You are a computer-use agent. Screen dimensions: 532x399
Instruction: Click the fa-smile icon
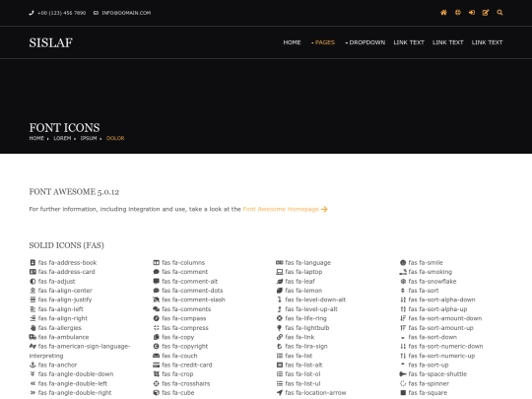click(403, 263)
